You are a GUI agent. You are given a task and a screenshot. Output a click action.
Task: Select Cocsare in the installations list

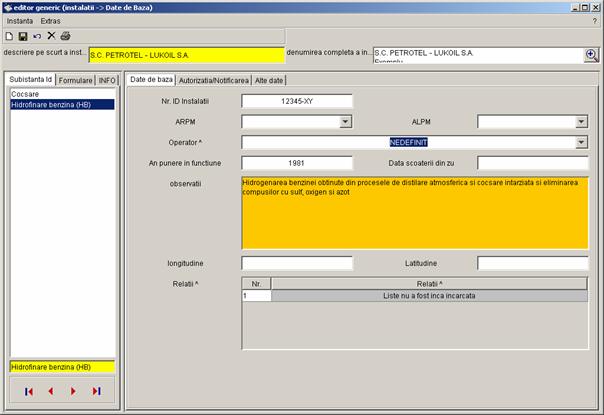pos(25,94)
